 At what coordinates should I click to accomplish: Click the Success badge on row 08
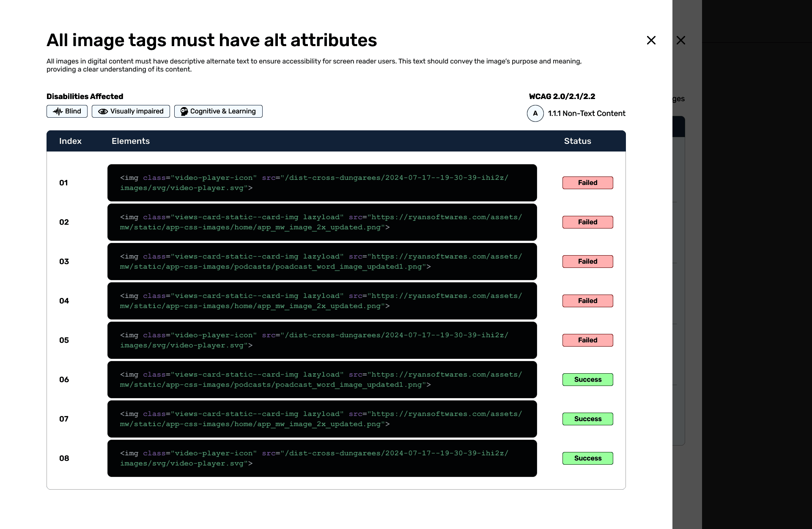pos(587,458)
